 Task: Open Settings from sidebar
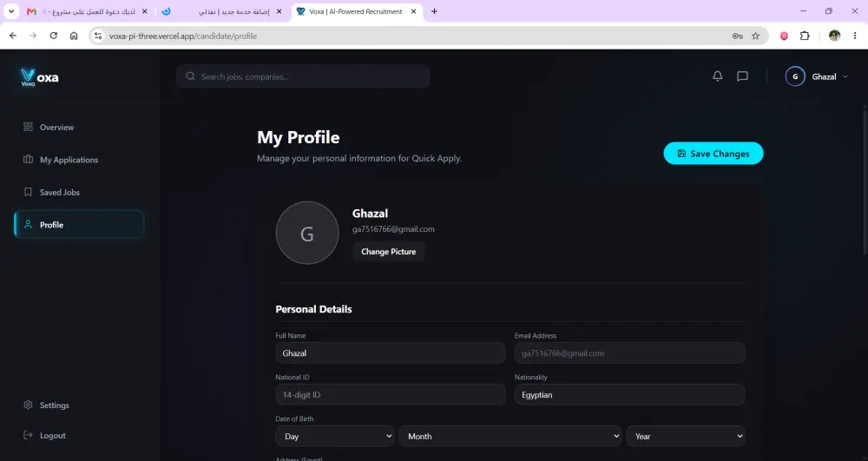coord(79,405)
